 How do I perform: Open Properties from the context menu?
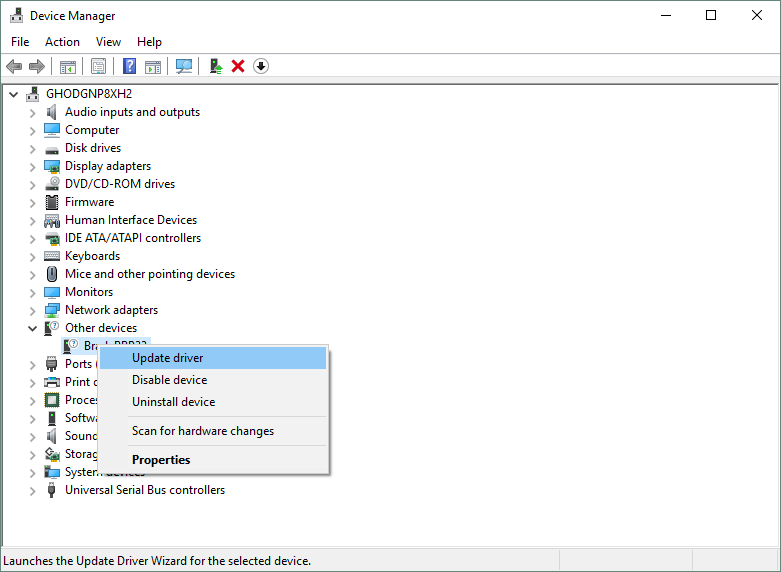(x=161, y=460)
